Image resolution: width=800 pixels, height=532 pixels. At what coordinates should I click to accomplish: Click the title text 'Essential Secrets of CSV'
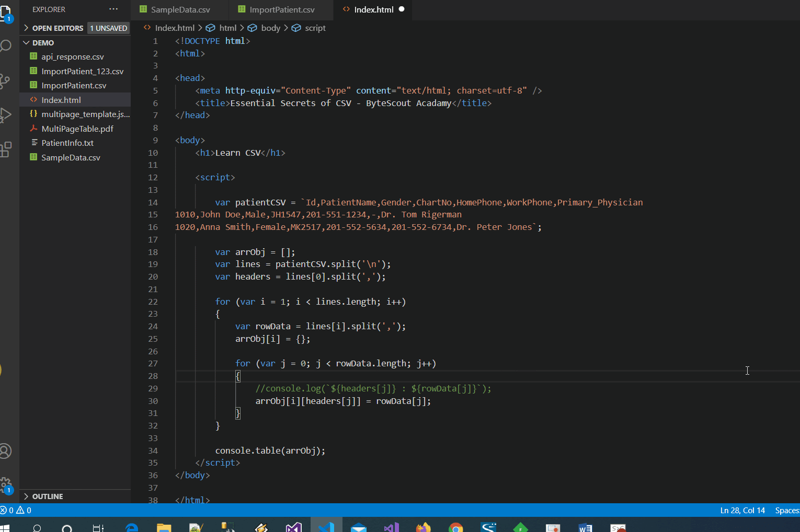[x=291, y=103]
